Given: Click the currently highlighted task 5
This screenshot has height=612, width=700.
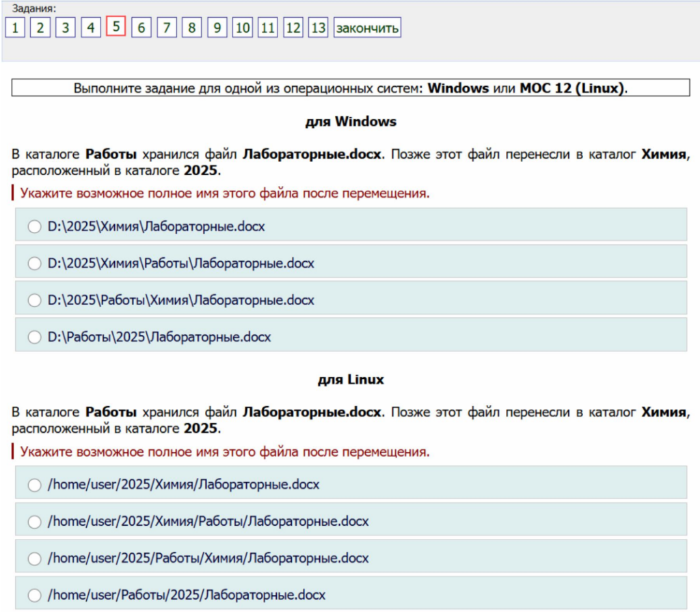Looking at the screenshot, I should 116,27.
